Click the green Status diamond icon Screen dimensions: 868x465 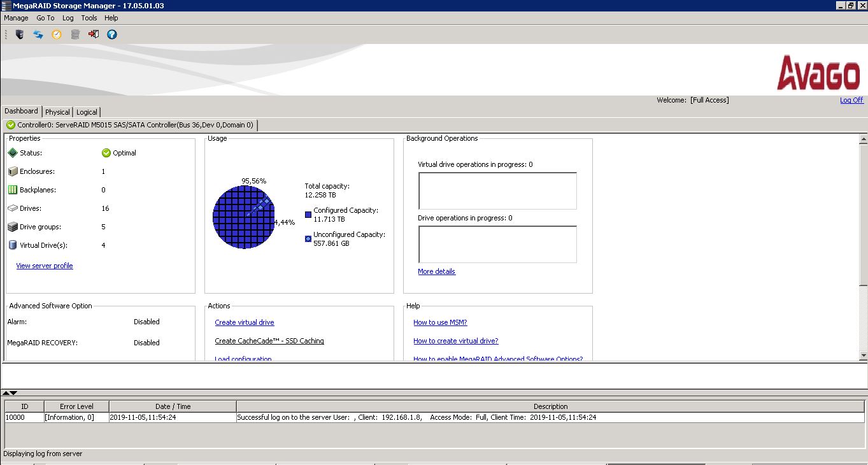pyautogui.click(x=13, y=153)
